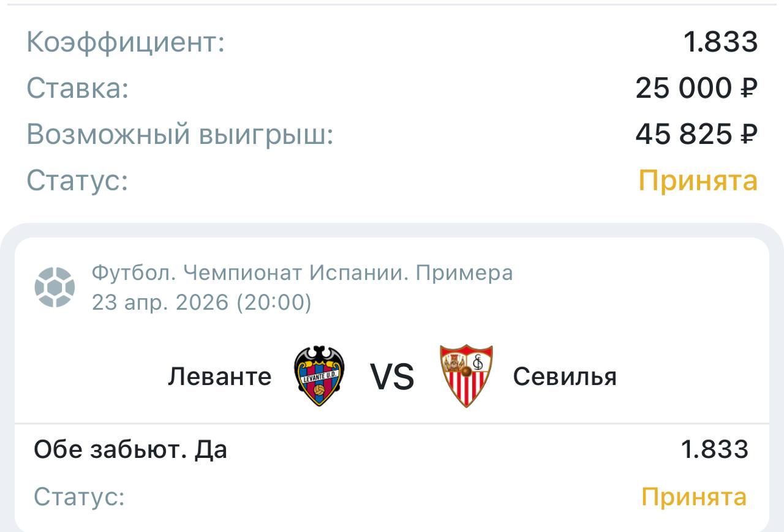Screen dimensions: 784x532
Task: Click the Принята status in match card
Action: 693,496
